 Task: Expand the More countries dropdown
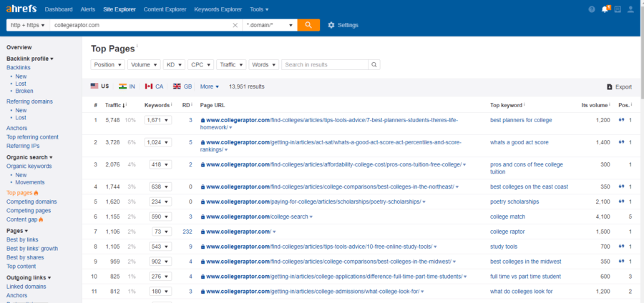[x=210, y=86]
